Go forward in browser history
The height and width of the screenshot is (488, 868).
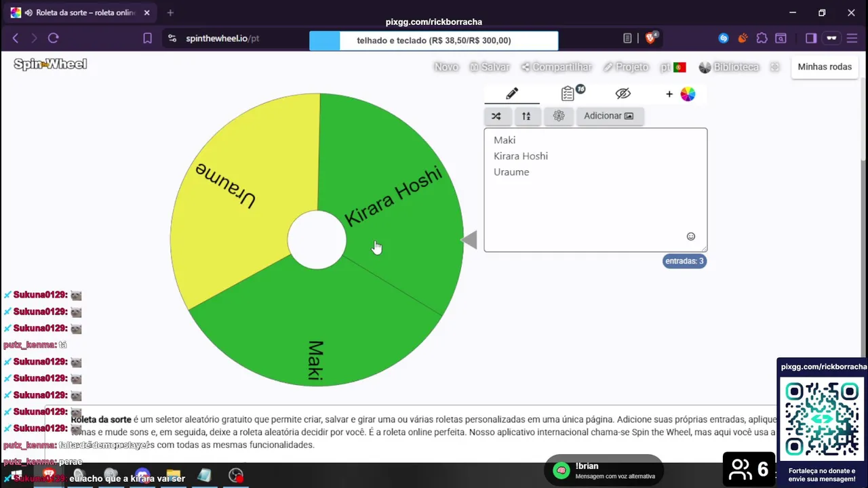(x=35, y=39)
